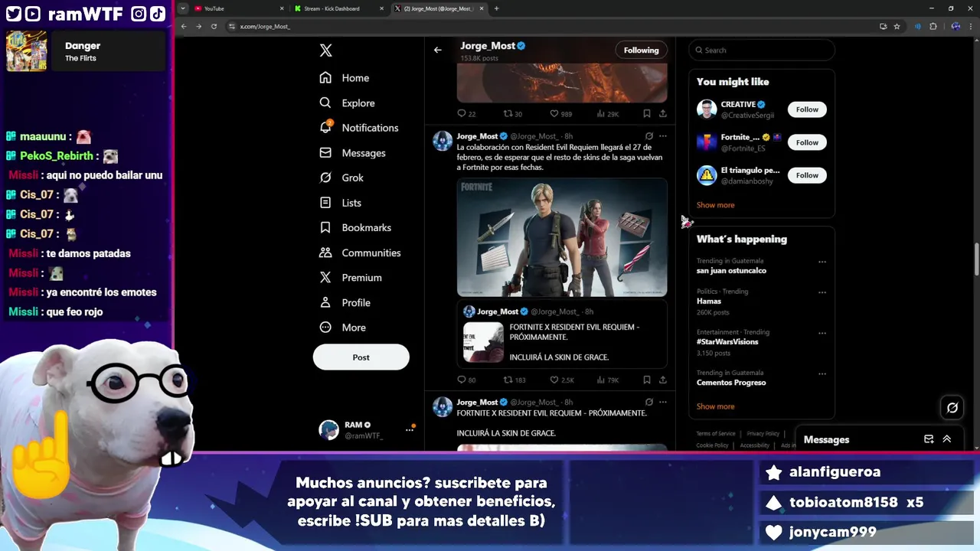
Task: Open the RAM account switcher dots
Action: click(x=410, y=430)
